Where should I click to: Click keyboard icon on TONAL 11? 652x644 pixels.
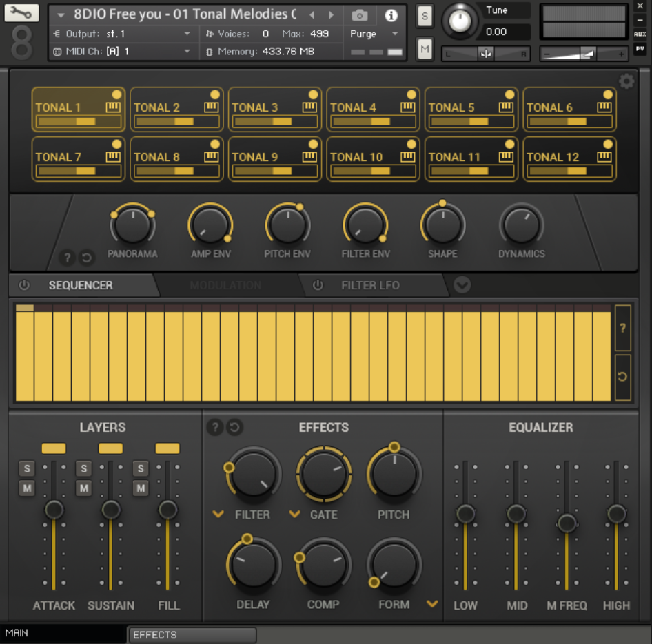pos(506,157)
